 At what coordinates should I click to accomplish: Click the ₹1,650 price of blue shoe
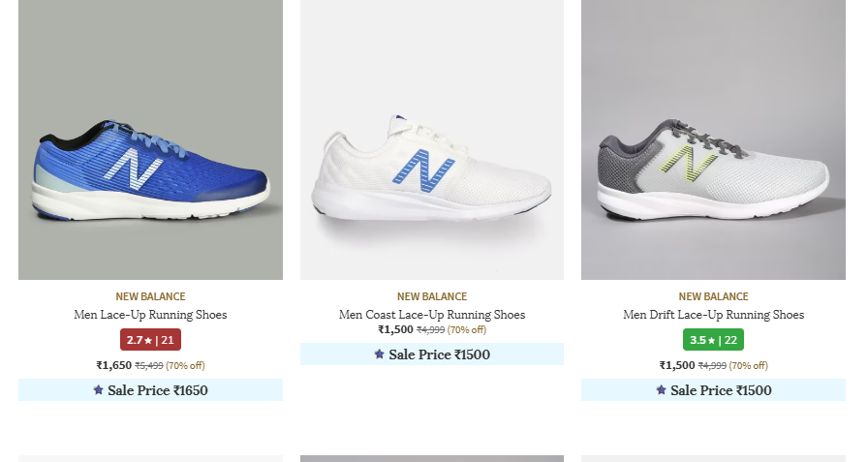(113, 365)
